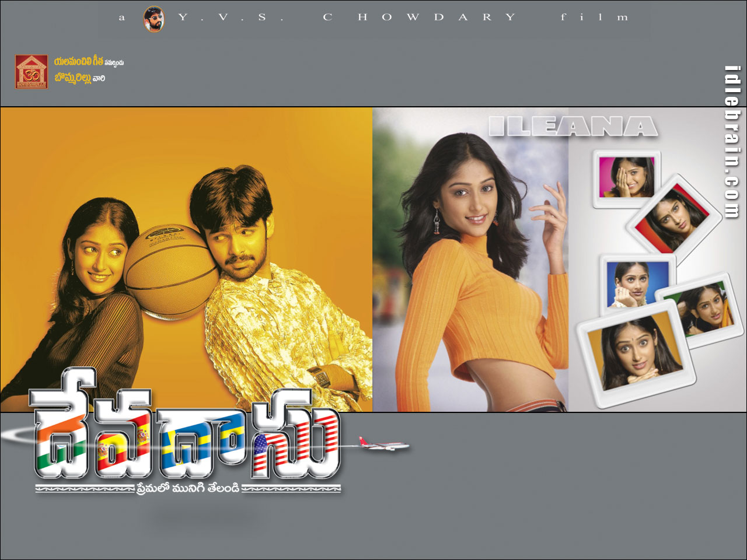Open the blue-background photo frame

pyautogui.click(x=637, y=283)
